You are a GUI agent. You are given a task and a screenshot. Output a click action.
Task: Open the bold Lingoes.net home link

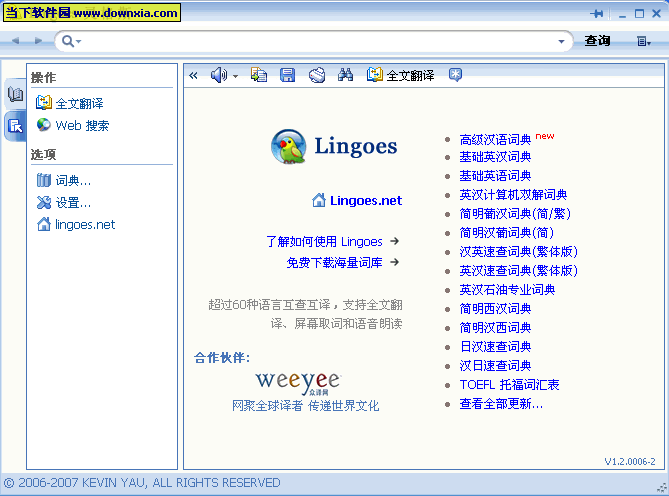point(366,200)
